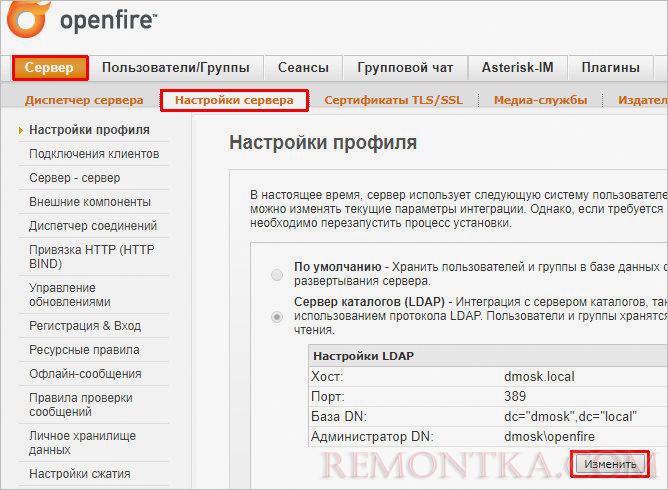668x490 pixels.
Task: Select Сервер - сервер sidebar item
Action: point(75,178)
